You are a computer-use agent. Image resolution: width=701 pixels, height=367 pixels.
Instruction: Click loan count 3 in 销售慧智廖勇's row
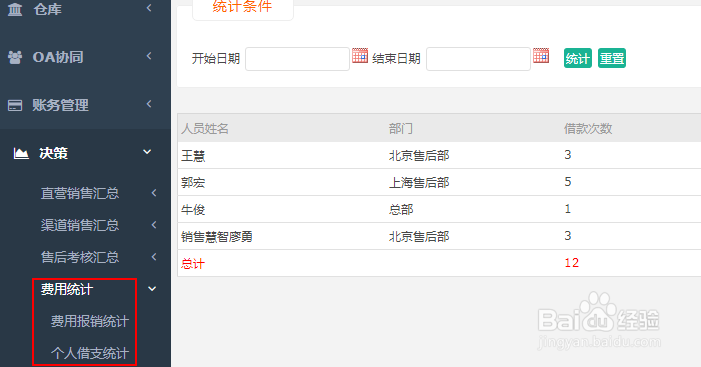568,236
